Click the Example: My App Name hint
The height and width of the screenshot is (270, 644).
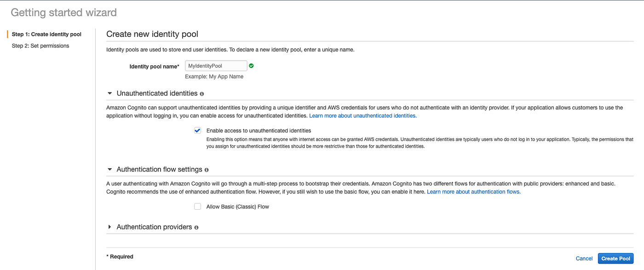pos(214,77)
